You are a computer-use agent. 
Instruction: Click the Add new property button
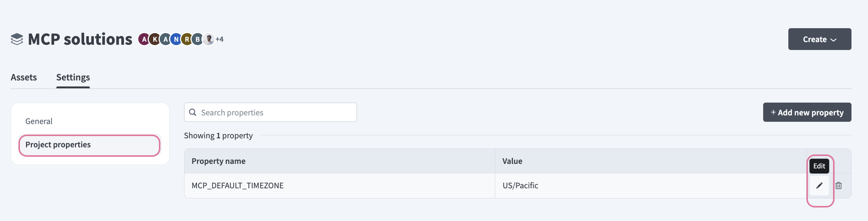pyautogui.click(x=807, y=112)
